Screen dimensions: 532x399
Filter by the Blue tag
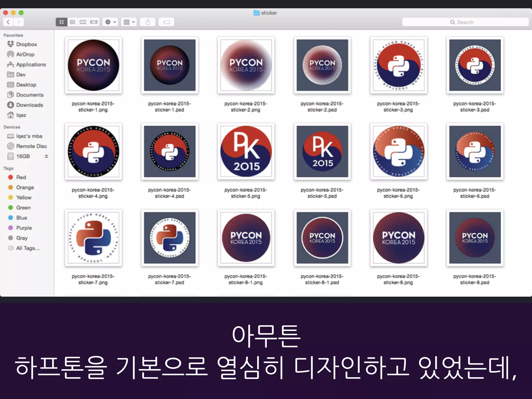(x=18, y=218)
